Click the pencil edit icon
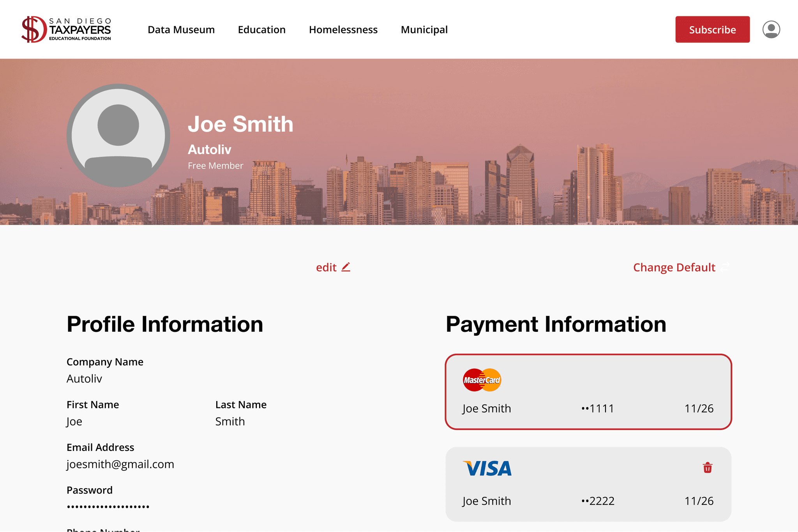 pos(346,267)
